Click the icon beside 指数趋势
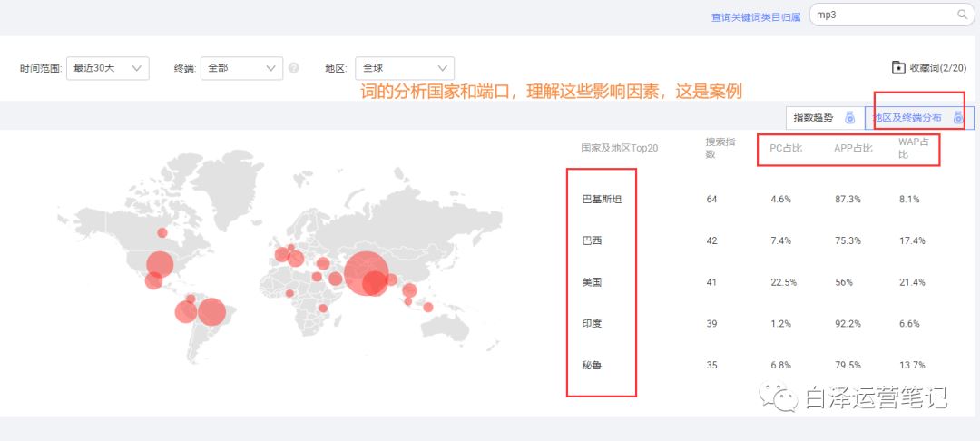This screenshot has width=980, height=441. pyautogui.click(x=849, y=117)
